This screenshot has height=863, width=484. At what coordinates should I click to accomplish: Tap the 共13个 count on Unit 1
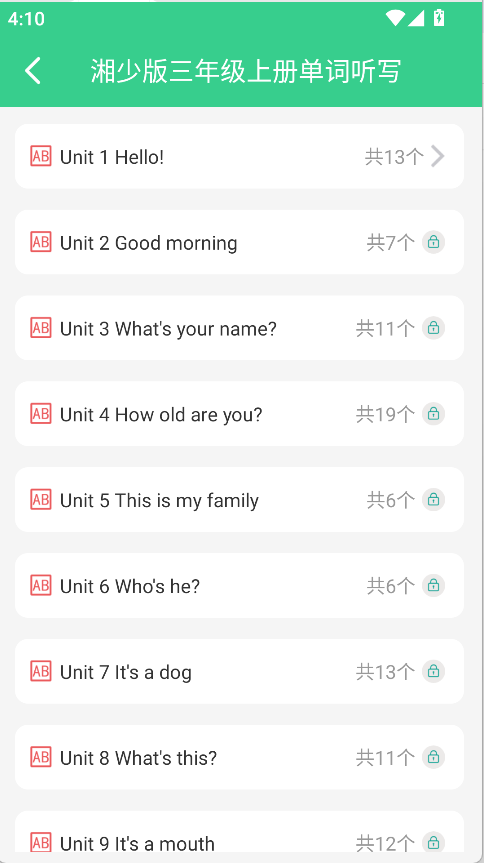click(394, 157)
